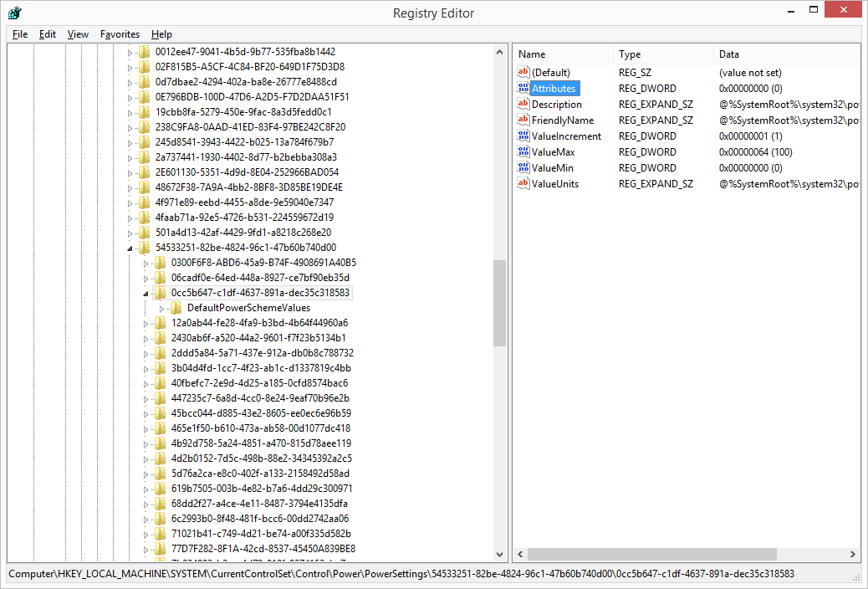Select the 68dd2f27-a4ce-4e11 key

tap(259, 503)
